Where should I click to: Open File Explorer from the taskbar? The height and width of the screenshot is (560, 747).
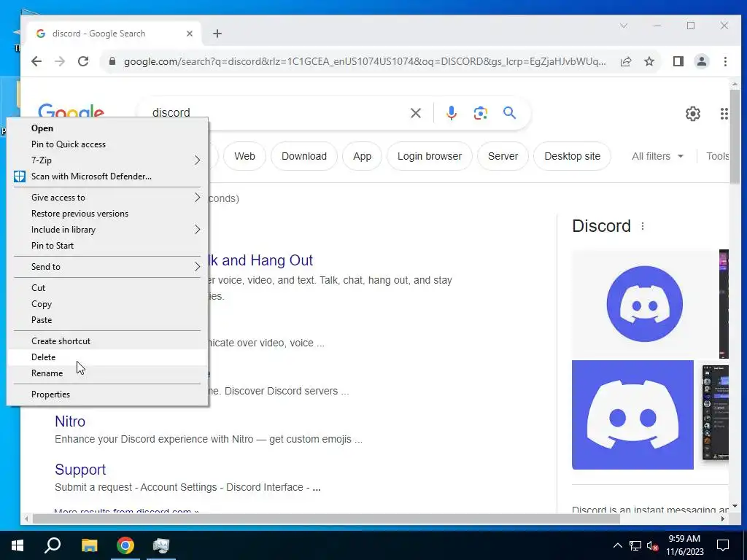(89, 545)
